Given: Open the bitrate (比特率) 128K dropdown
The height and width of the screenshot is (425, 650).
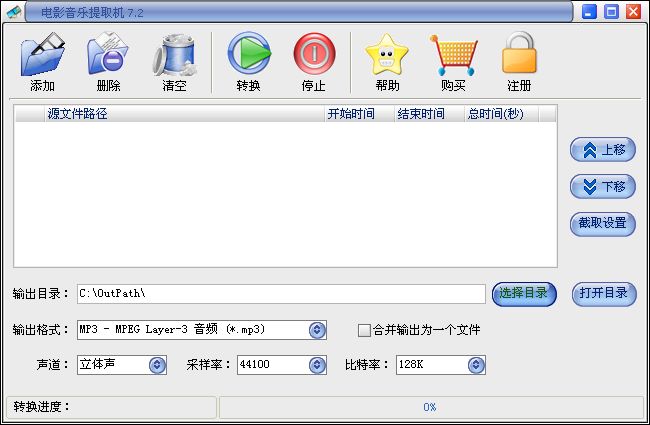Looking at the screenshot, I should (x=476, y=365).
